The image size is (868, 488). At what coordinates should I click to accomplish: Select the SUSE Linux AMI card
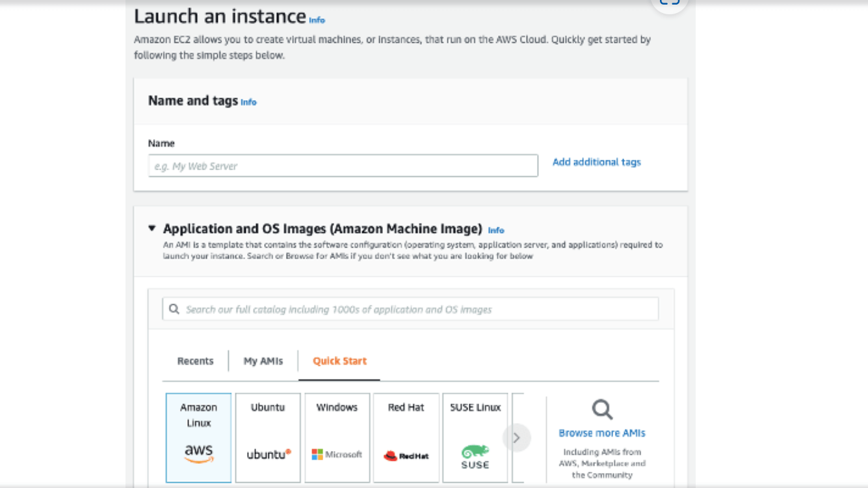[475, 437]
